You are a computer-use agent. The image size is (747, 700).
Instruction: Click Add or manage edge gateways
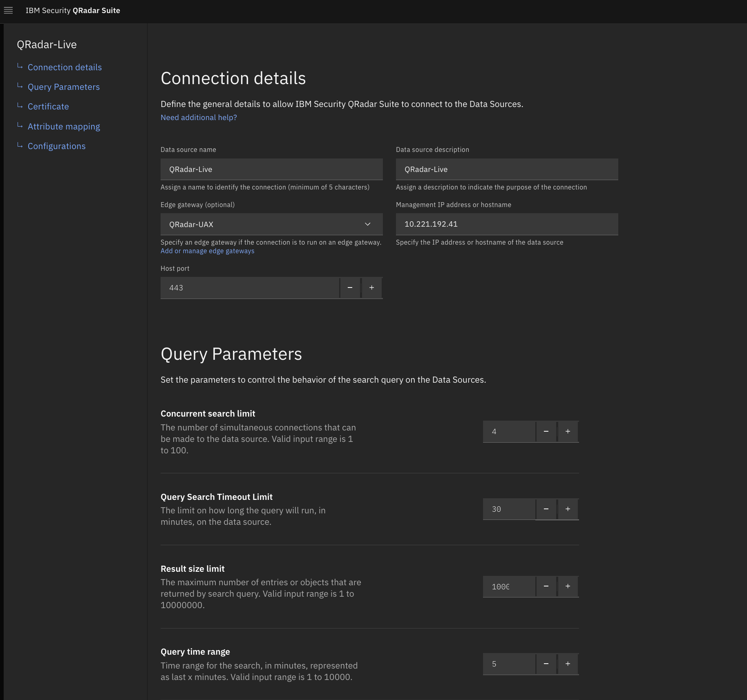[x=207, y=251]
